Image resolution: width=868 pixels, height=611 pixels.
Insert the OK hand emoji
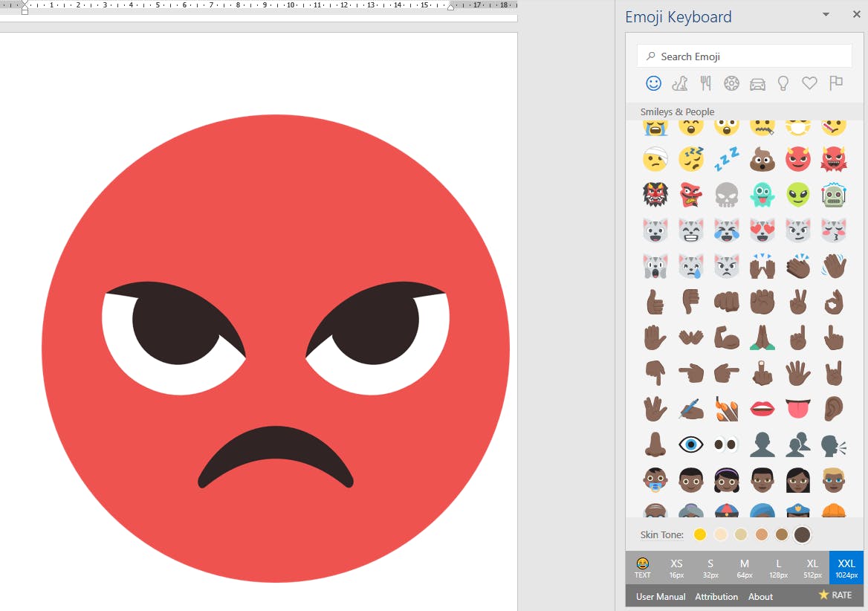834,302
